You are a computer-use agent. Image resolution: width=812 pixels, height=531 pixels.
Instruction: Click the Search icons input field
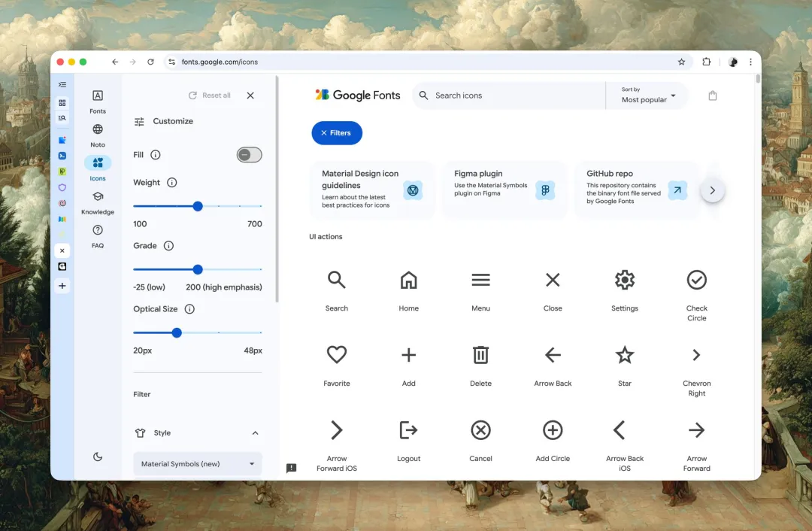511,96
